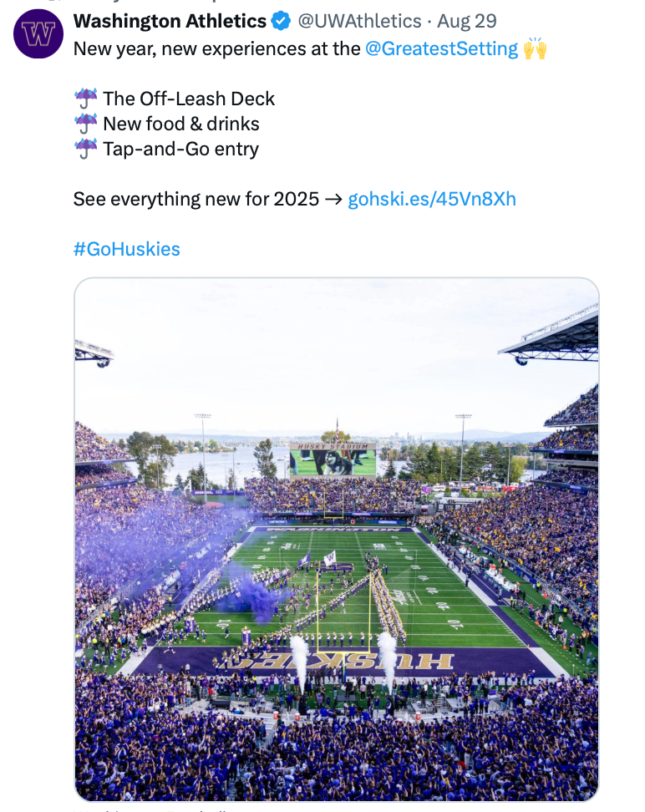Screen dimensions: 645x812
Task: Open the @GreatestSetting mention
Action: 441,48
